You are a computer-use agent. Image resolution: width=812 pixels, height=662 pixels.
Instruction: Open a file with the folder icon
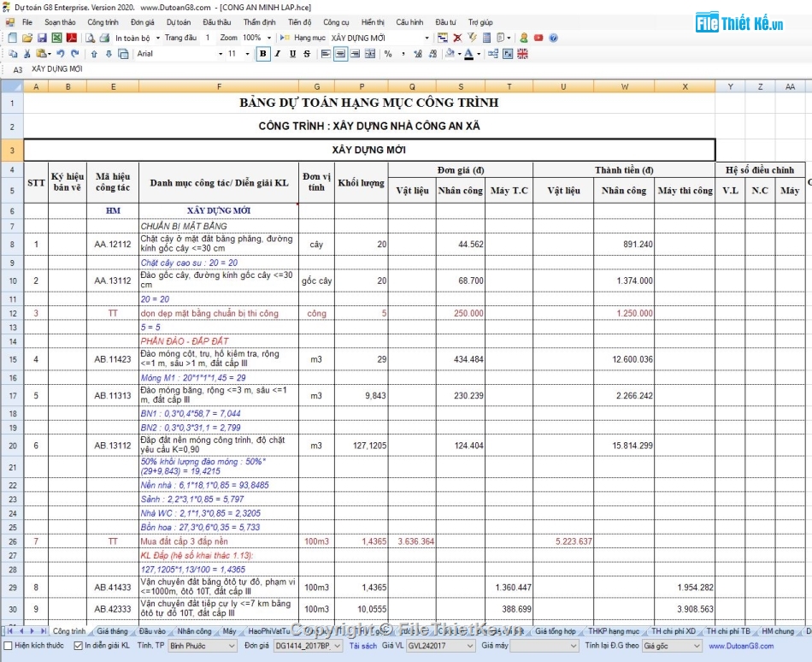pyautogui.click(x=27, y=38)
